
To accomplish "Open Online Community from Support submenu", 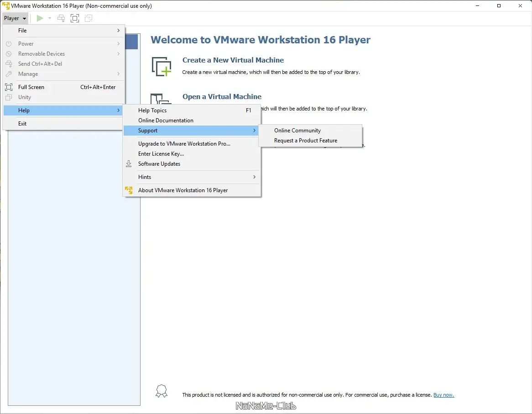I will click(x=310, y=130).
